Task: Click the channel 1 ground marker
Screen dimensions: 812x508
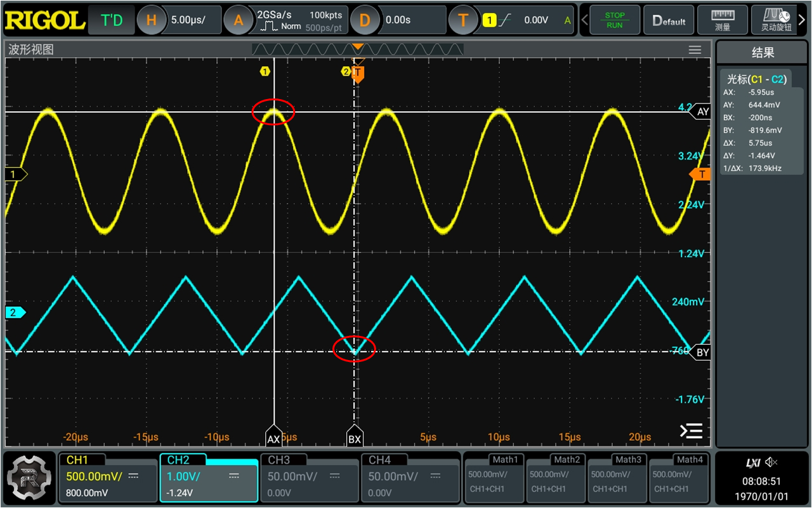Action: 15,174
